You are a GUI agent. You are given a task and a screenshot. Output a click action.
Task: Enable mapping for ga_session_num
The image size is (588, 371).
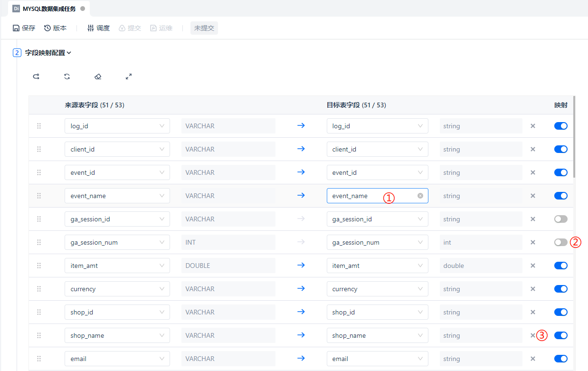pyautogui.click(x=560, y=242)
